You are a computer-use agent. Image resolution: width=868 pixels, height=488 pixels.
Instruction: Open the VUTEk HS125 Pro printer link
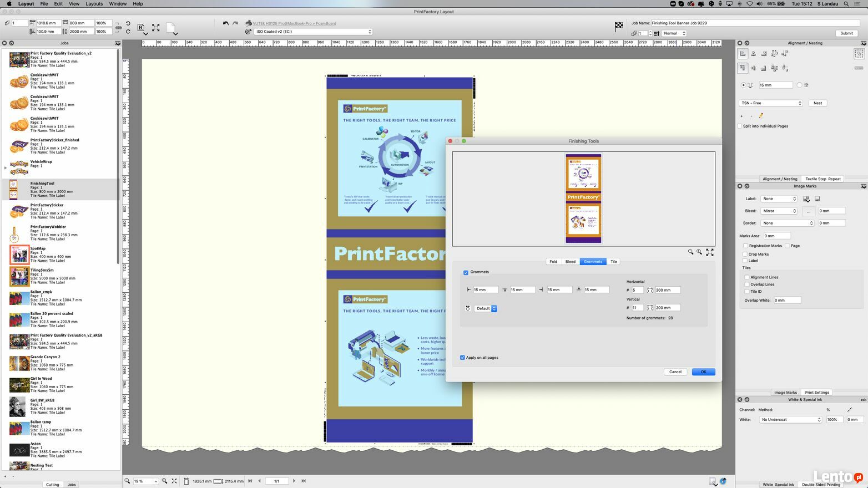(294, 23)
